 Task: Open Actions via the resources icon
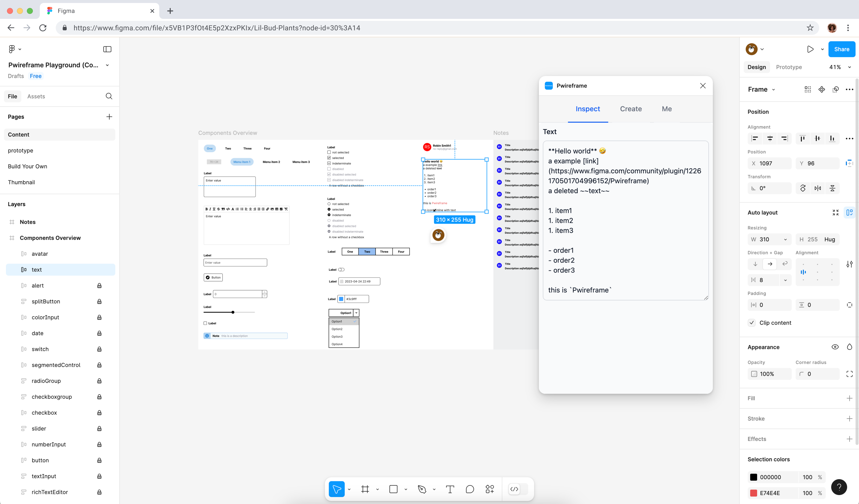490,489
